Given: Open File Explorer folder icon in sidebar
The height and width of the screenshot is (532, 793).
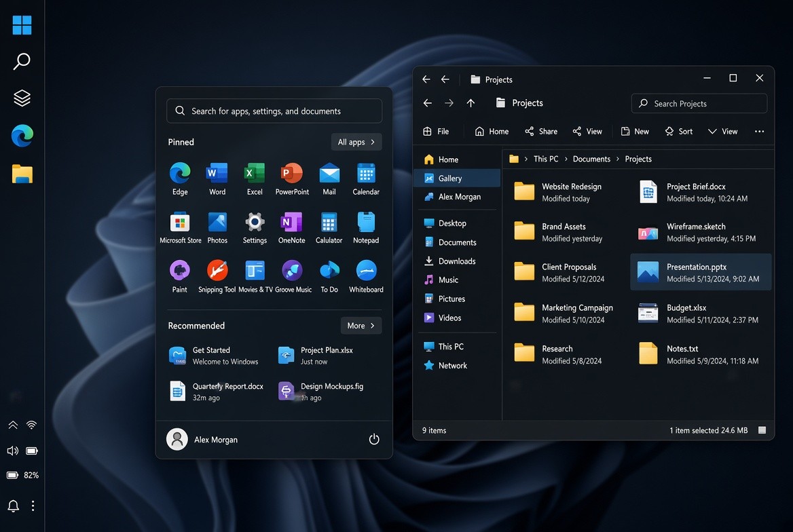Looking at the screenshot, I should click(x=22, y=174).
